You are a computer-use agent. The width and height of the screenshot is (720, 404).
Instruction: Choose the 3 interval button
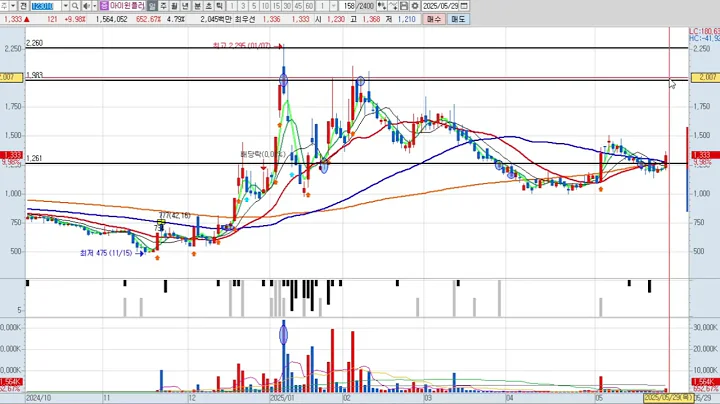coord(243,6)
